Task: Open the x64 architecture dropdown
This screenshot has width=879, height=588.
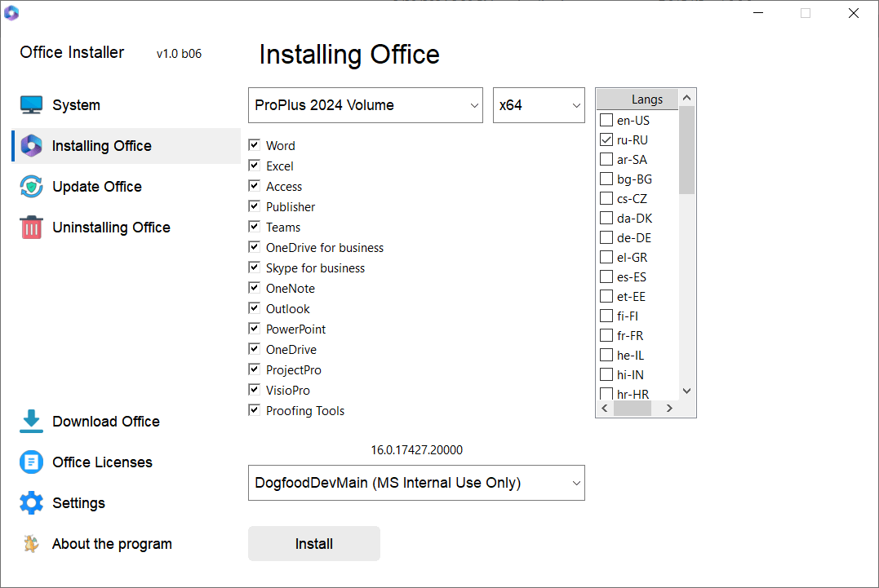Action: coord(539,105)
